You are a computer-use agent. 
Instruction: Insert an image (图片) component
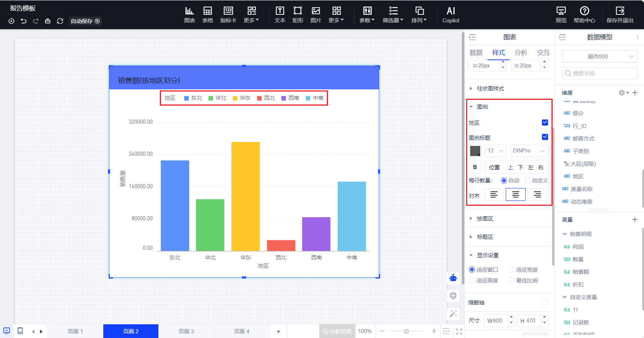[x=316, y=15]
